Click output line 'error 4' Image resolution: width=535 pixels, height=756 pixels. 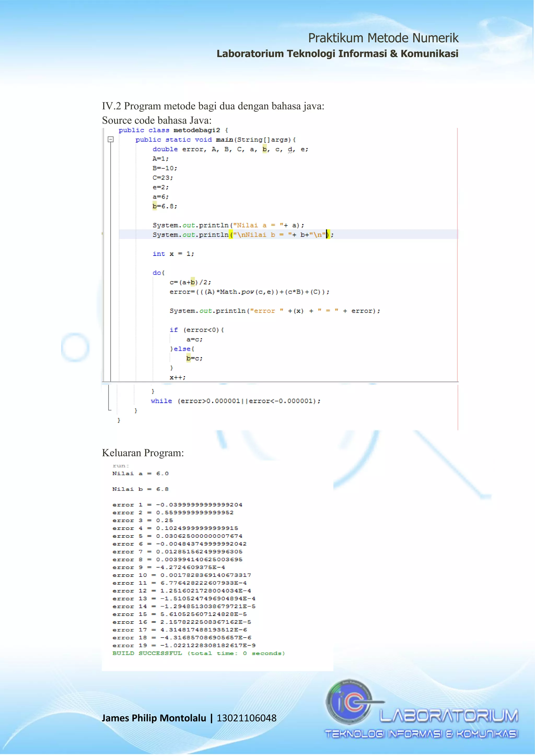175,528
